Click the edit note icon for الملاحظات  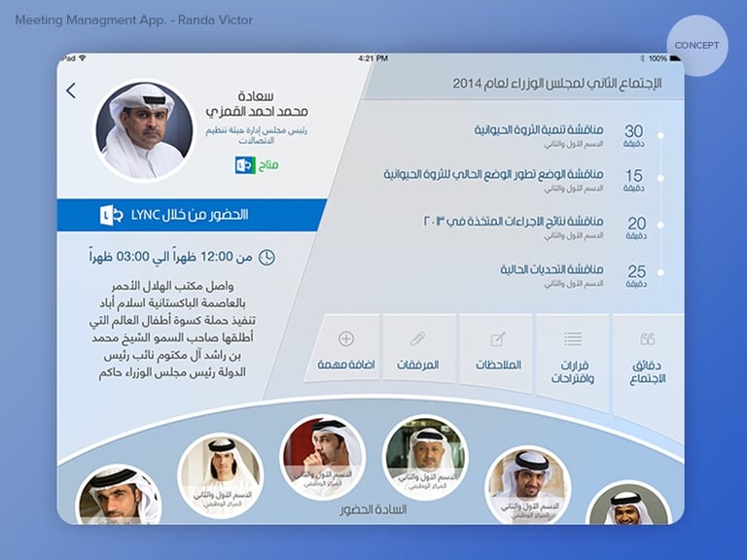point(498,339)
